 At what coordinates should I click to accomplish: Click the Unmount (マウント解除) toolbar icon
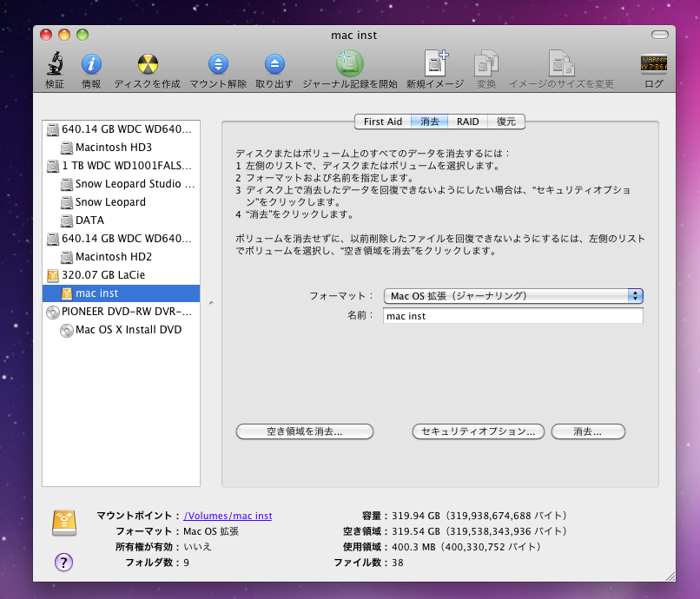(218, 64)
